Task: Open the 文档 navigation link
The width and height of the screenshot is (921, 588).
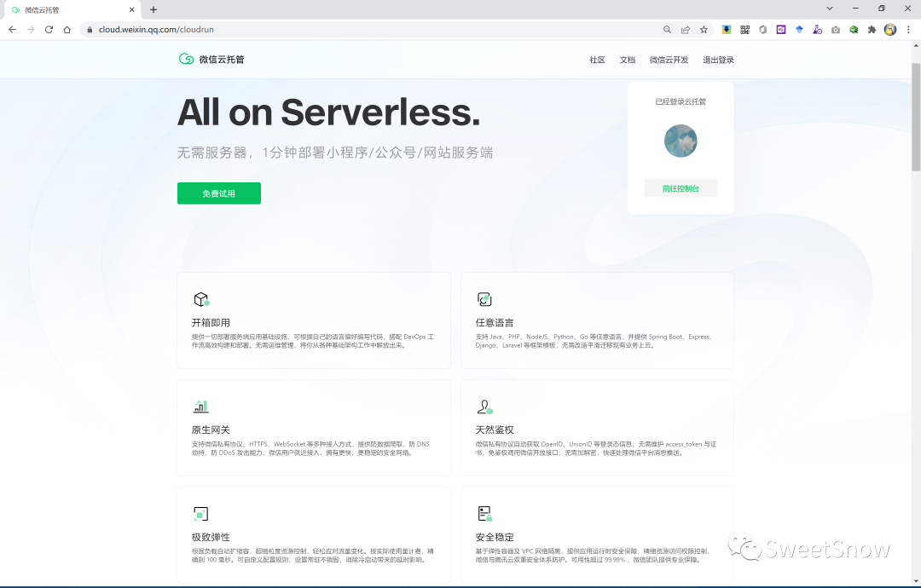Action: [x=628, y=60]
